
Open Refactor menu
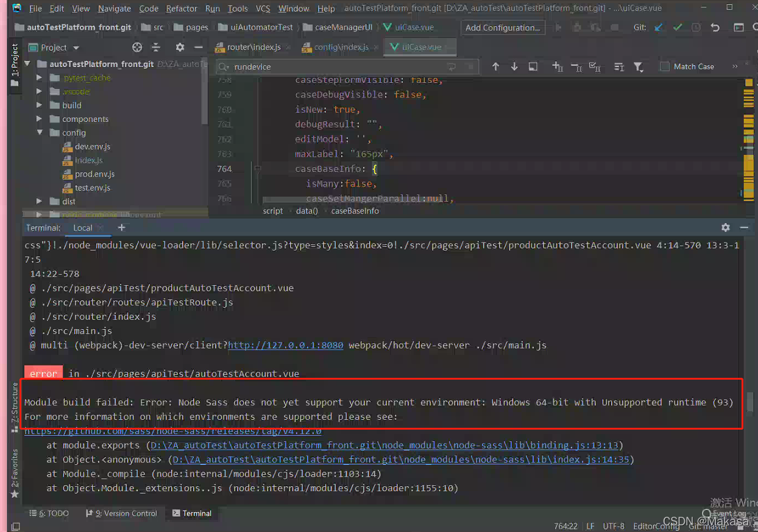pyautogui.click(x=182, y=9)
